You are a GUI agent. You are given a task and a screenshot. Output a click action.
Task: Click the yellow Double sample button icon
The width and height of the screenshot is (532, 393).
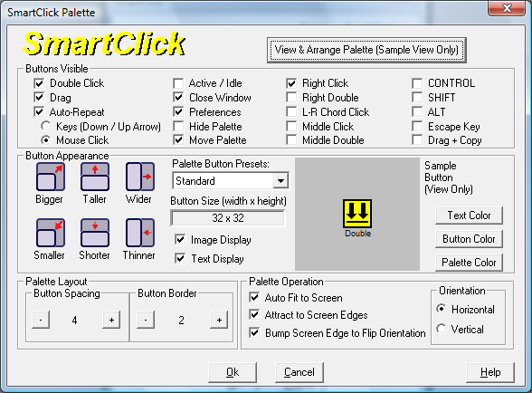pyautogui.click(x=357, y=214)
